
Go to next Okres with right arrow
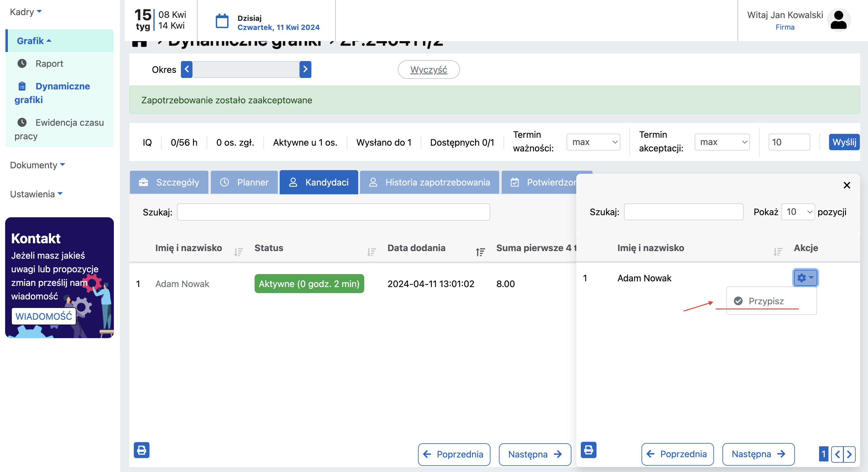(x=305, y=70)
